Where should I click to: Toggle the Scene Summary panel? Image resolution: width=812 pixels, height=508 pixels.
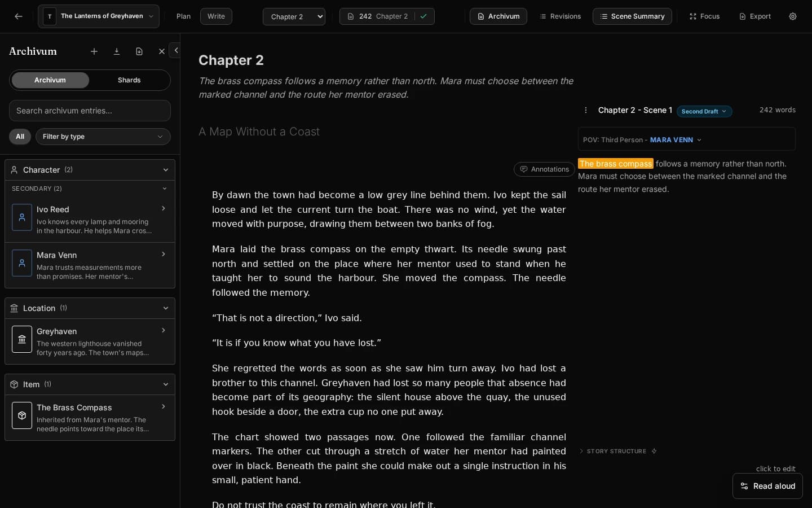point(632,16)
